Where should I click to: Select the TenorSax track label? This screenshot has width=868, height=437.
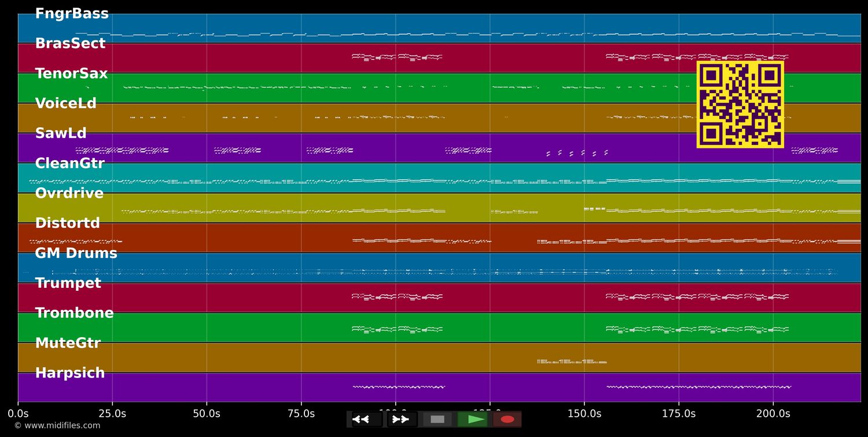point(71,74)
